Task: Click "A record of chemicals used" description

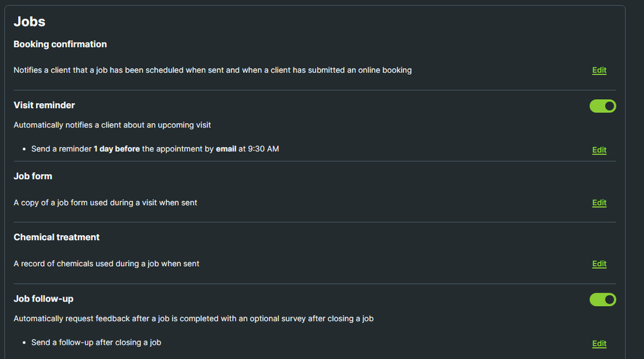Action: coord(106,264)
